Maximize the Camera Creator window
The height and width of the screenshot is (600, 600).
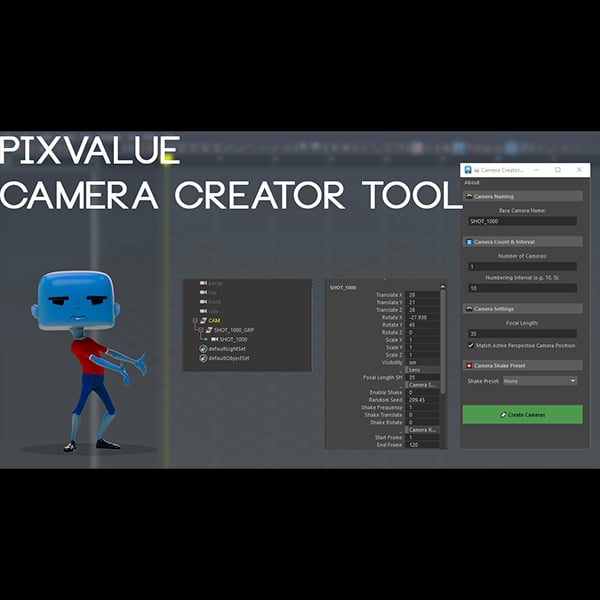pos(558,170)
